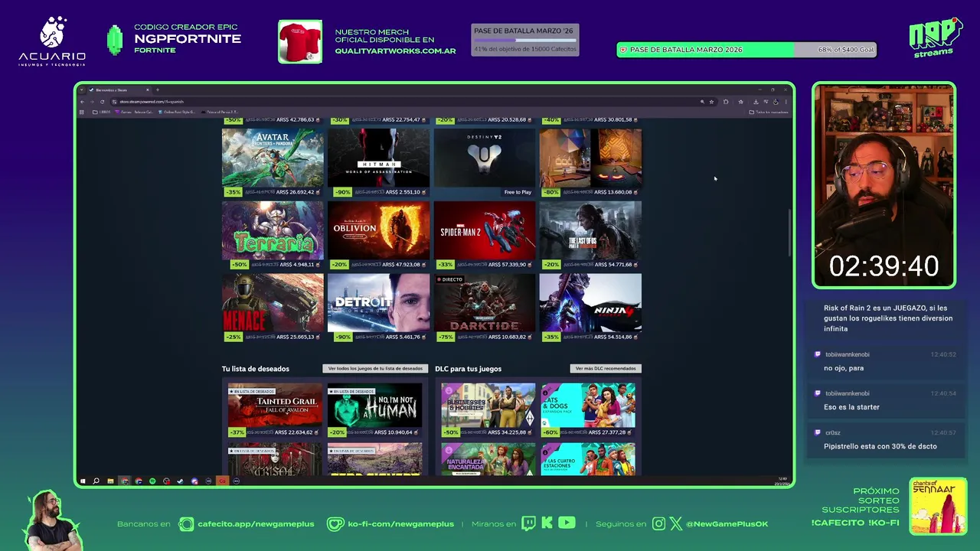Click the 'DLC para tus juegos' heading
Screen dimensions: 980x551
pyautogui.click(x=469, y=369)
